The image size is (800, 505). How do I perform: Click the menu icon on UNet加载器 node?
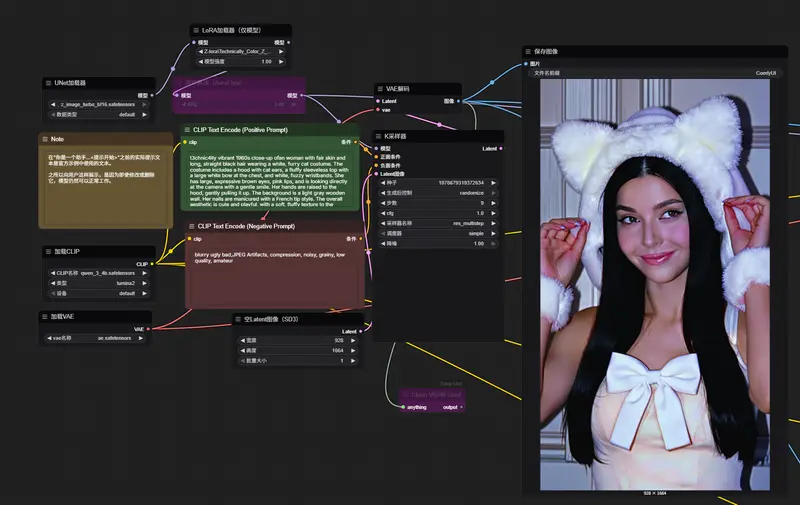tap(46, 83)
